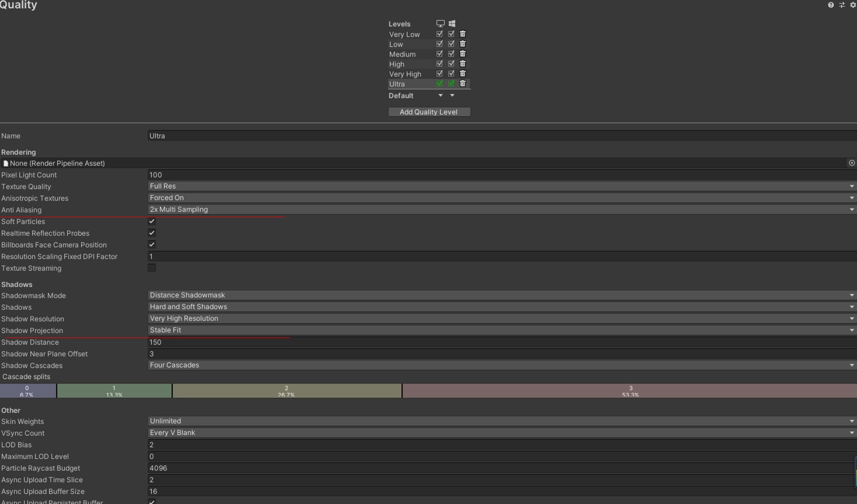857x504 pixels.
Task: Delete the Very High quality level
Action: coord(463,73)
